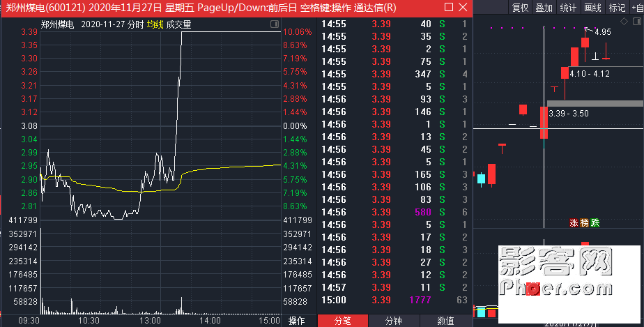
Task: Click the gray gap band on K-line chart
Action: coord(595,103)
